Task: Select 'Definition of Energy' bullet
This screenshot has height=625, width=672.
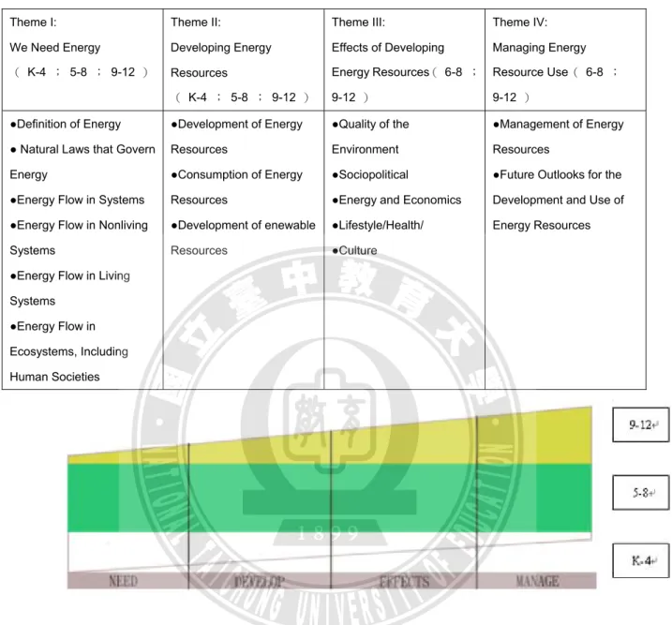Action: (66, 124)
